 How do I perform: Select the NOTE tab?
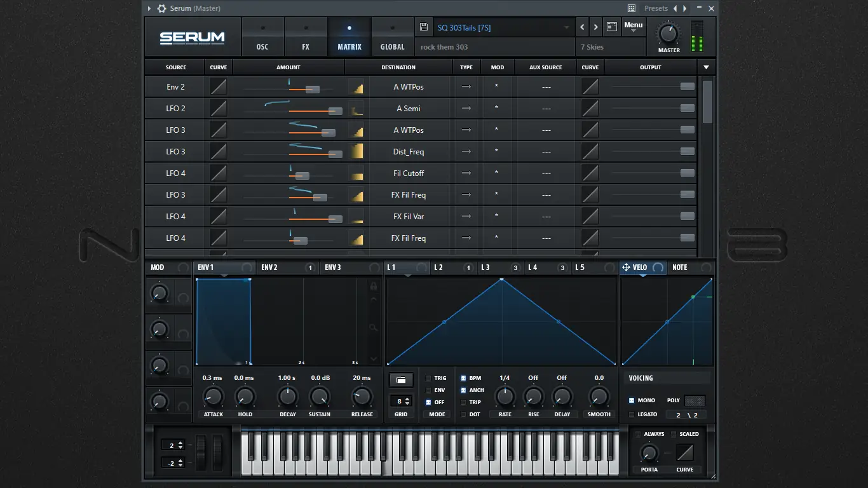(x=690, y=268)
